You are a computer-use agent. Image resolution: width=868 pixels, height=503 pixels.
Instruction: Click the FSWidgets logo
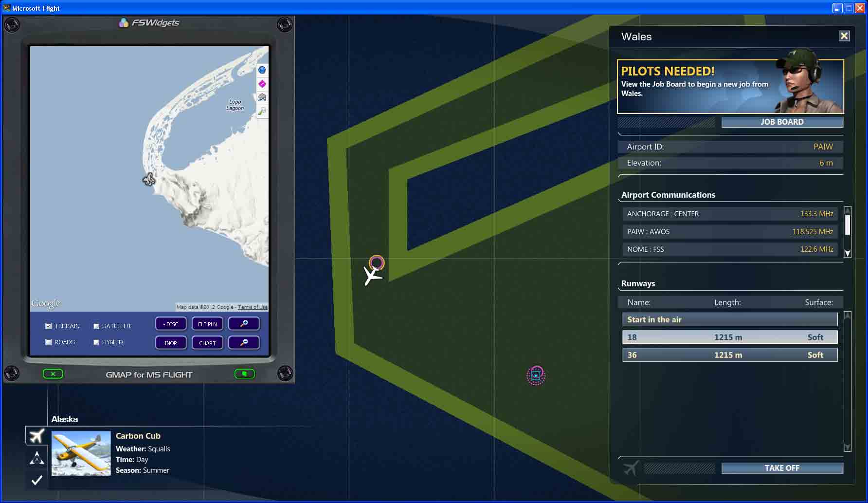149,23
